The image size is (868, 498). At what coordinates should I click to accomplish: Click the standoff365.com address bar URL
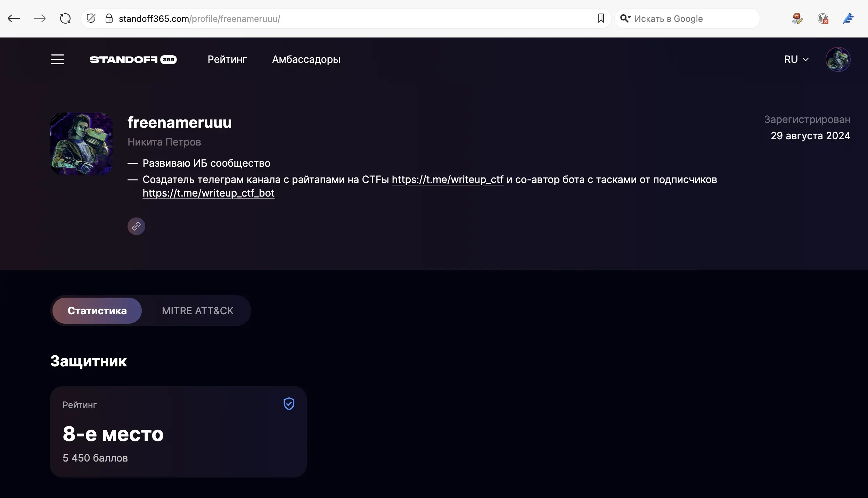click(199, 19)
